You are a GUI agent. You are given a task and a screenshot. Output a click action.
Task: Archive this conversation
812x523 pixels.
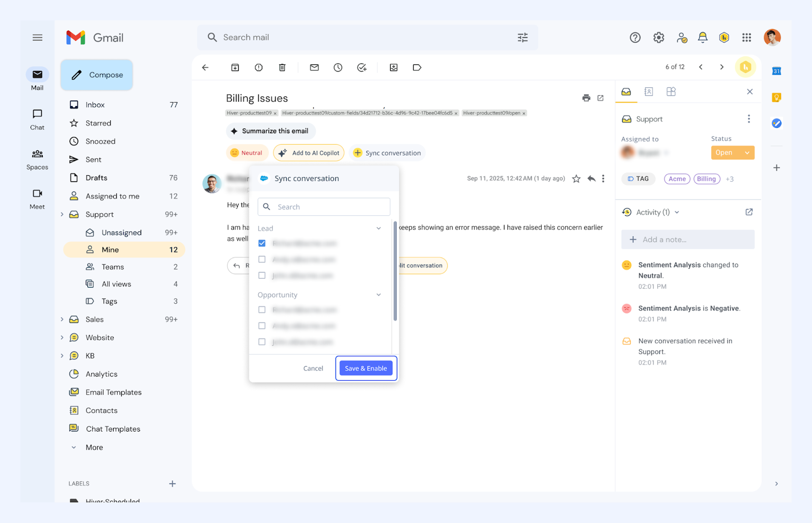coord(235,68)
